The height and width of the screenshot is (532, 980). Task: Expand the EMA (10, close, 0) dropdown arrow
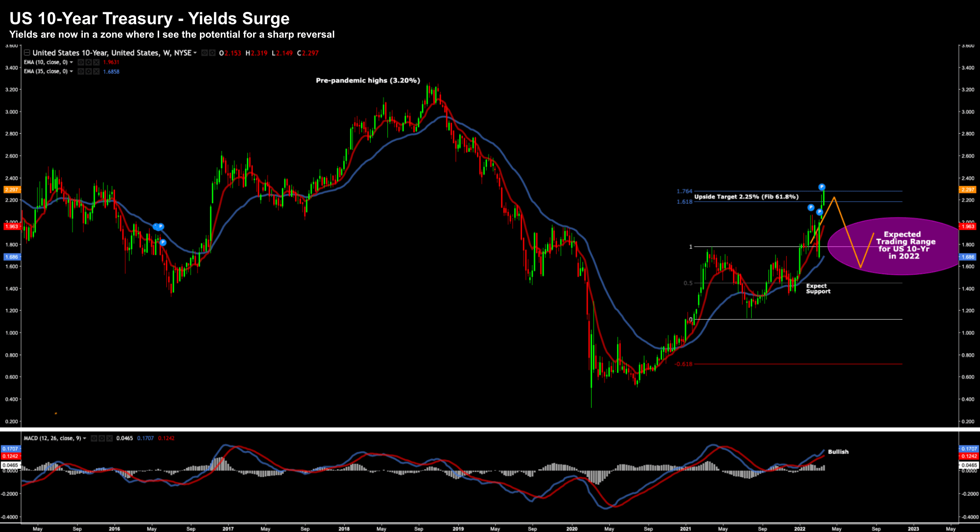(71, 62)
